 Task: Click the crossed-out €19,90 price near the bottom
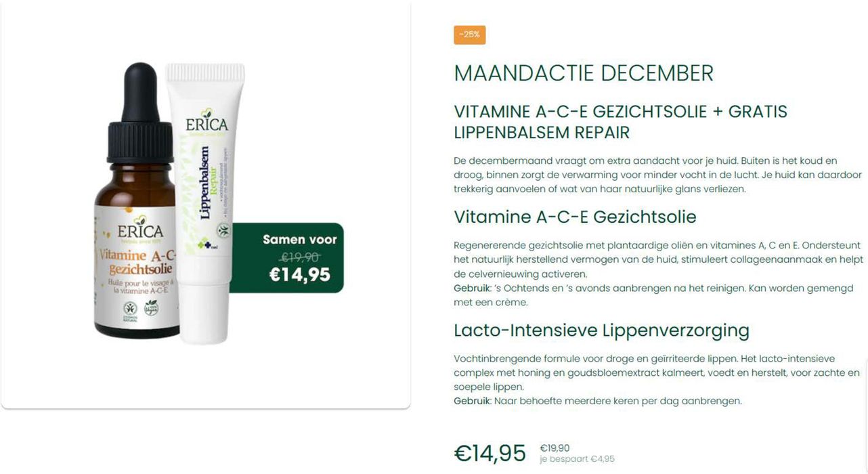coord(555,448)
